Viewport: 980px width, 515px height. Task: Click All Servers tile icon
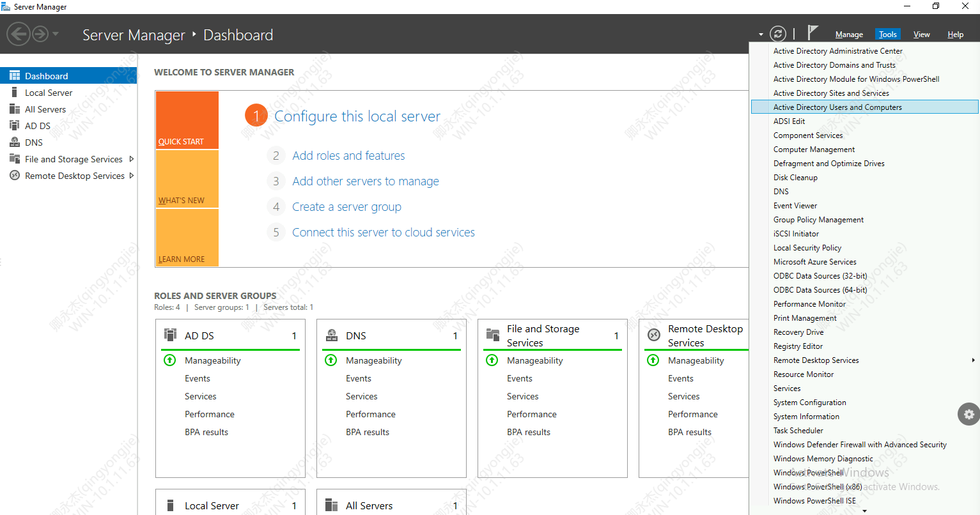[x=332, y=505]
